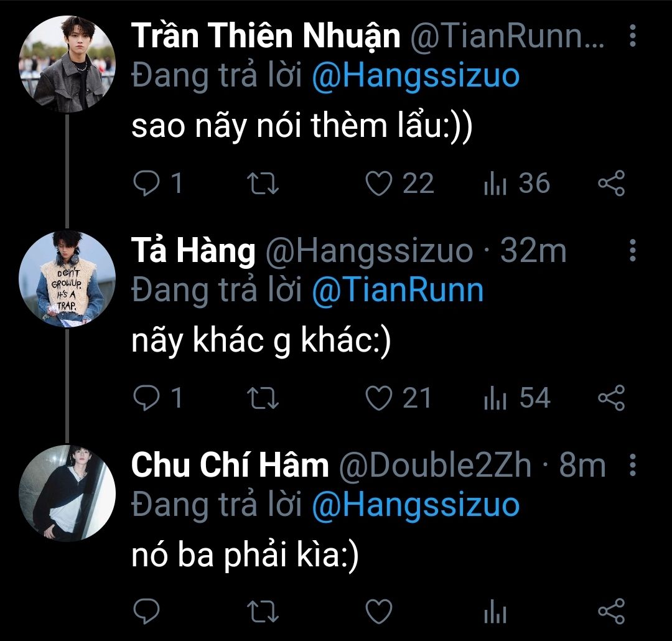Reply to Chu Chí Hâm's tweet
The height and width of the screenshot is (641, 672).
[x=147, y=611]
